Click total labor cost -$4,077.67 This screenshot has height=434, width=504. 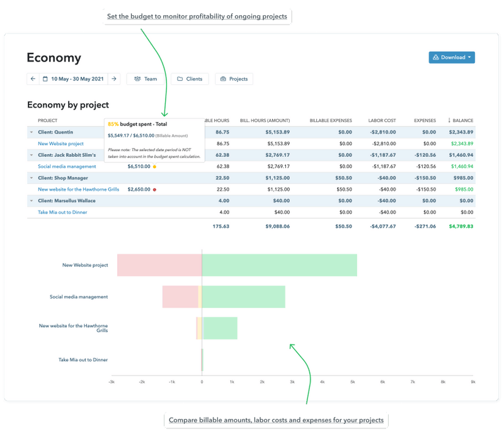tap(383, 226)
